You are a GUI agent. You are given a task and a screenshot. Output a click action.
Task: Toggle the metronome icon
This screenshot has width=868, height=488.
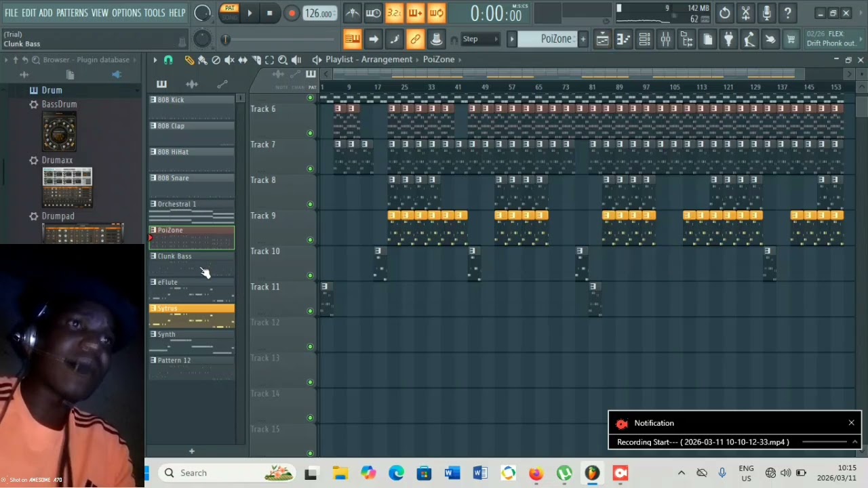pos(352,13)
